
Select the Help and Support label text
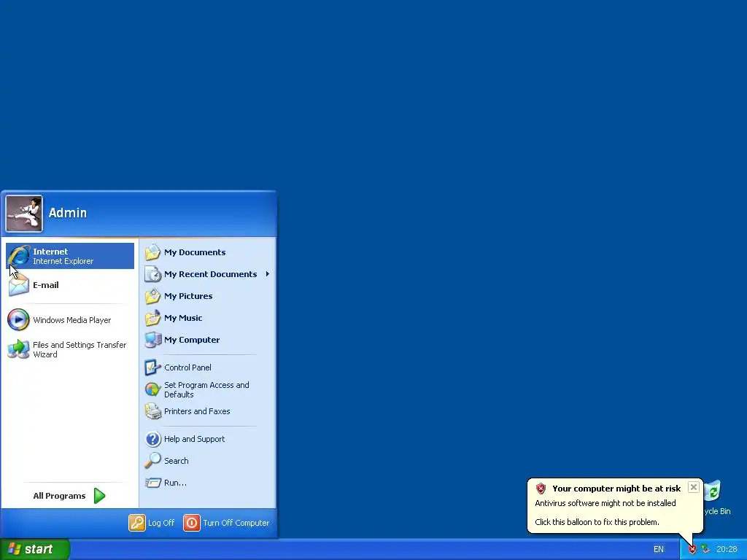pos(194,439)
